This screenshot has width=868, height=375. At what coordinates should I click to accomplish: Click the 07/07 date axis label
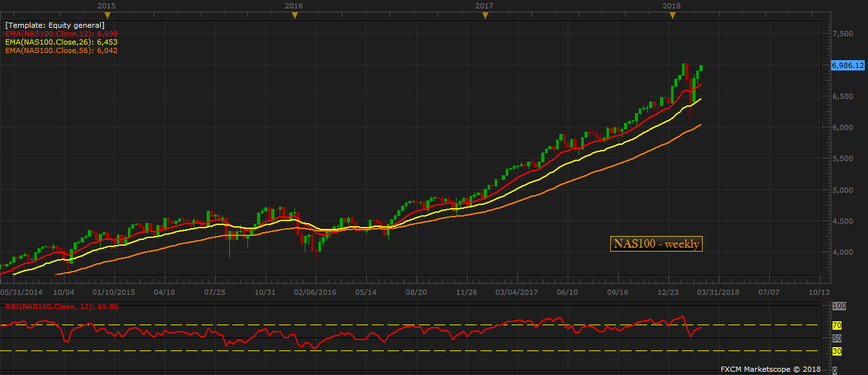[x=769, y=292]
